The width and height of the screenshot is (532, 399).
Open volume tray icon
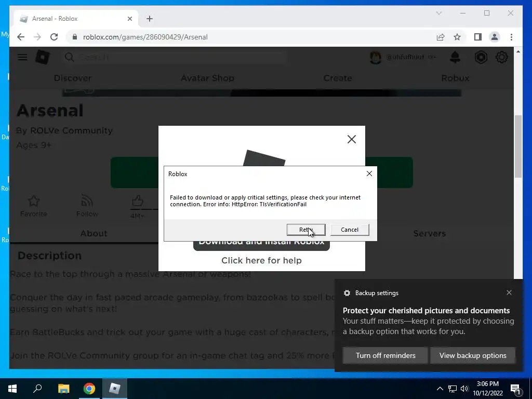click(464, 389)
